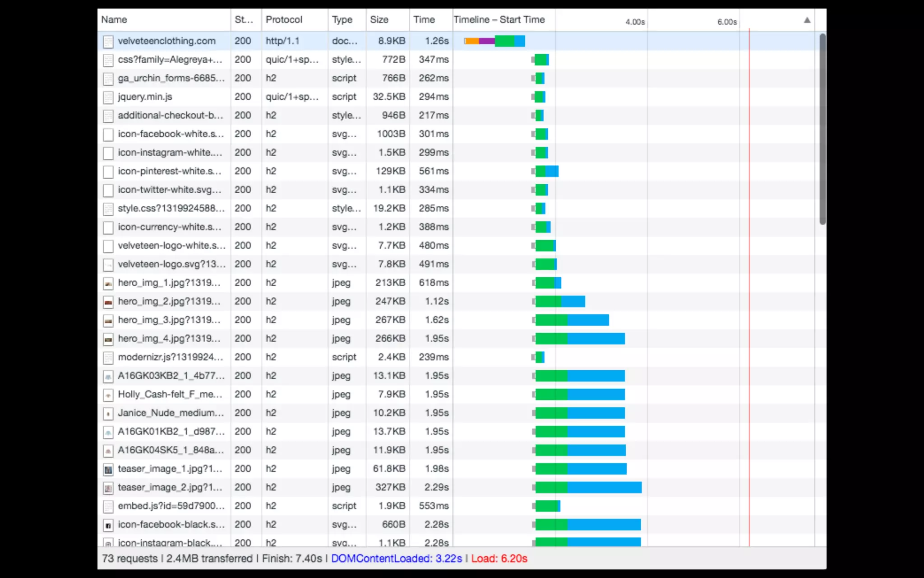
Task: Click the teaser_image_2.jpg image icon
Action: pyautogui.click(x=108, y=488)
